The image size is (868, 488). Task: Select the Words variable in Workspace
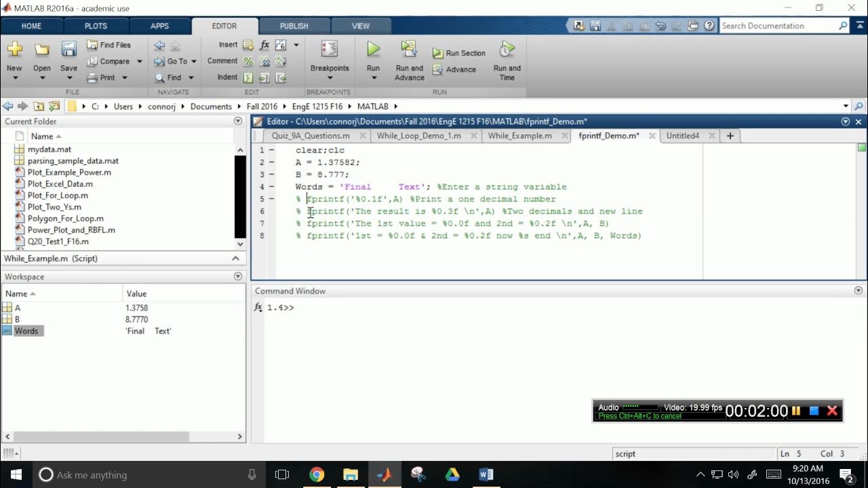[26, 331]
